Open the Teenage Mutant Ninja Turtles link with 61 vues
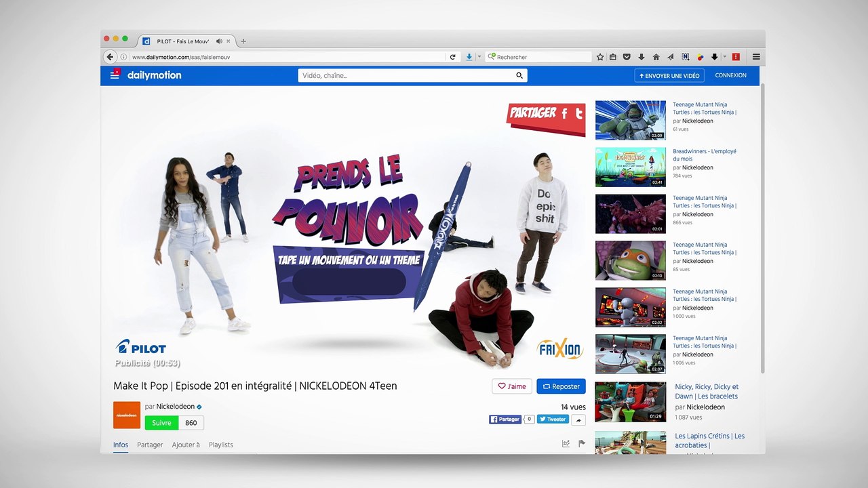868x488 pixels. 705,108
